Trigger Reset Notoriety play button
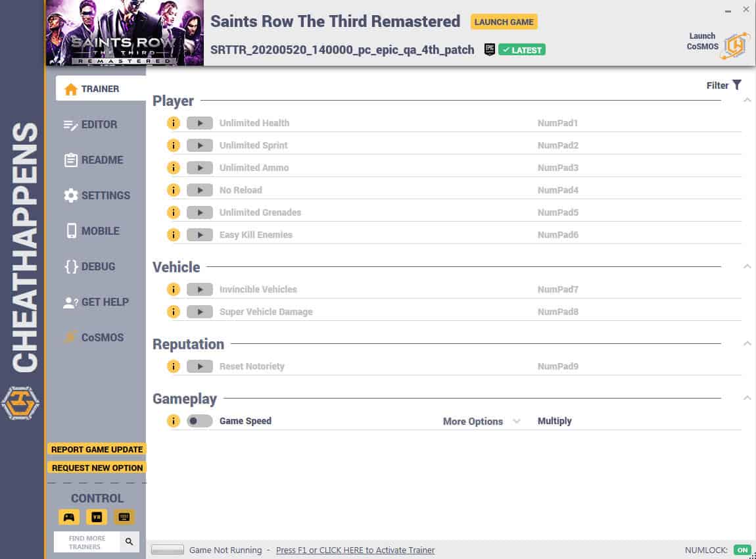This screenshot has width=756, height=559. point(200,366)
